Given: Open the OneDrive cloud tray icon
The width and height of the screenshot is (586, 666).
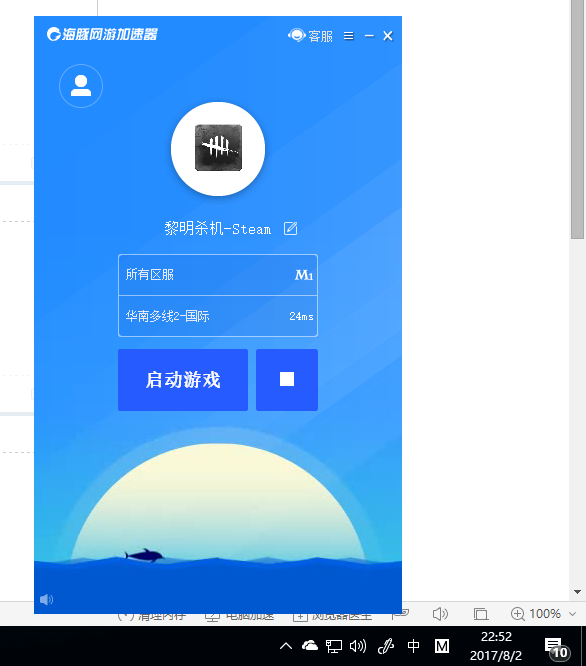Looking at the screenshot, I should (310, 646).
